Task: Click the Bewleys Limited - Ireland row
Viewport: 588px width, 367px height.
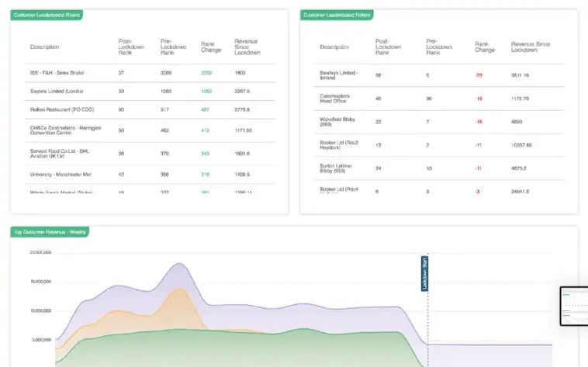Action: coord(338,75)
